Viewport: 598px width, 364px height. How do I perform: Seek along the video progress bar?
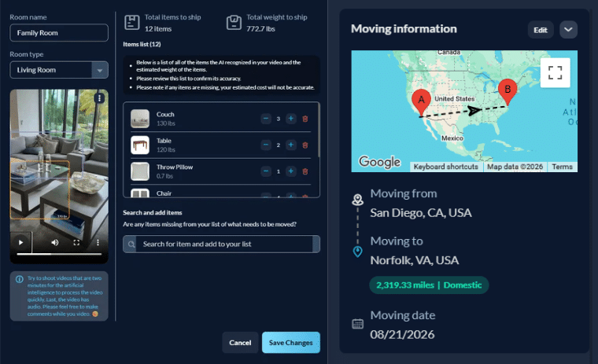59,254
